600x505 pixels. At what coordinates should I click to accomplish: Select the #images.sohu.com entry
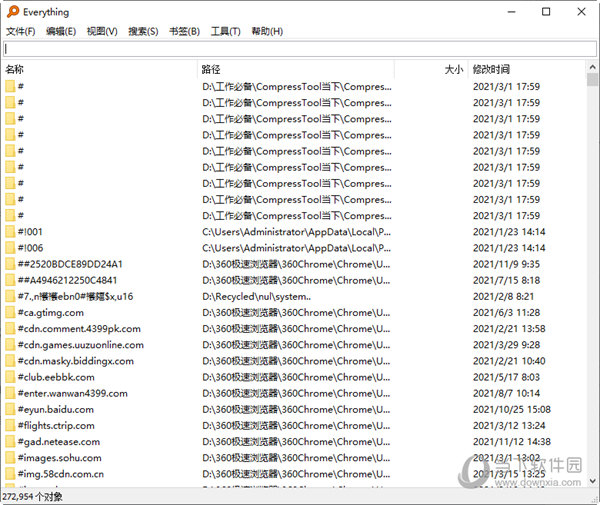[x=59, y=458]
